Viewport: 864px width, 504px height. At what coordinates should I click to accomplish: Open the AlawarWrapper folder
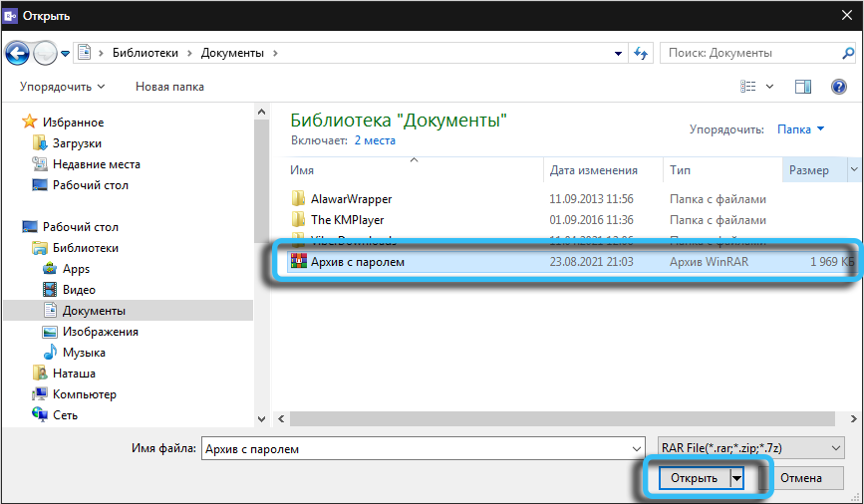coord(351,198)
